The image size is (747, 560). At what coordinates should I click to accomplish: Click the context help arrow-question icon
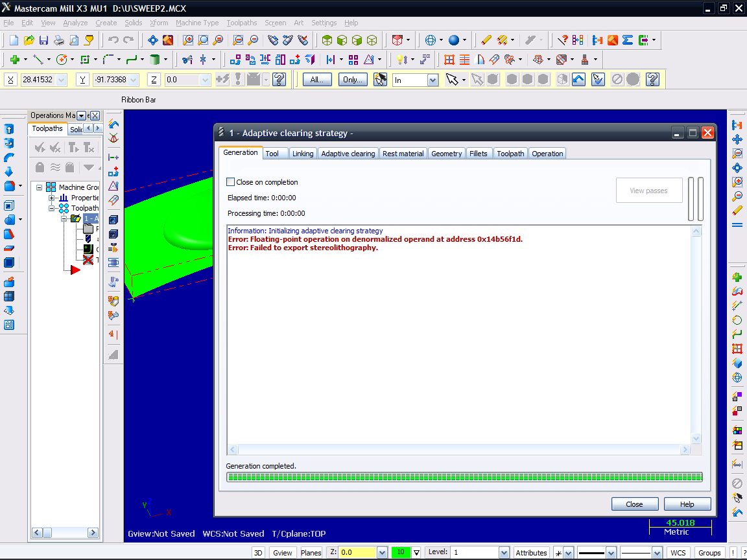pyautogui.click(x=563, y=40)
